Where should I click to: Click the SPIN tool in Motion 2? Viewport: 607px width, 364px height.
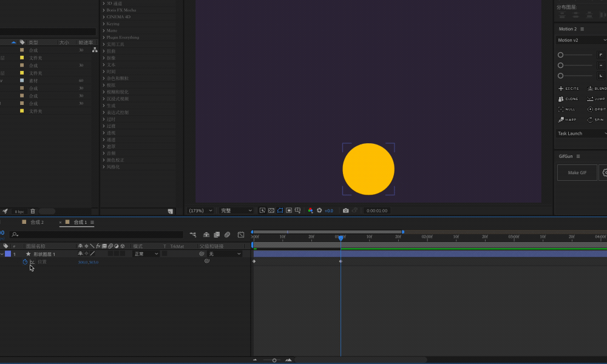coord(595,120)
